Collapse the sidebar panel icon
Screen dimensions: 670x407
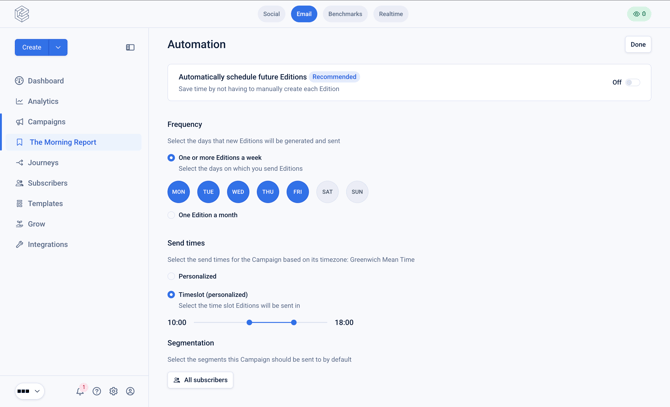pyautogui.click(x=130, y=47)
